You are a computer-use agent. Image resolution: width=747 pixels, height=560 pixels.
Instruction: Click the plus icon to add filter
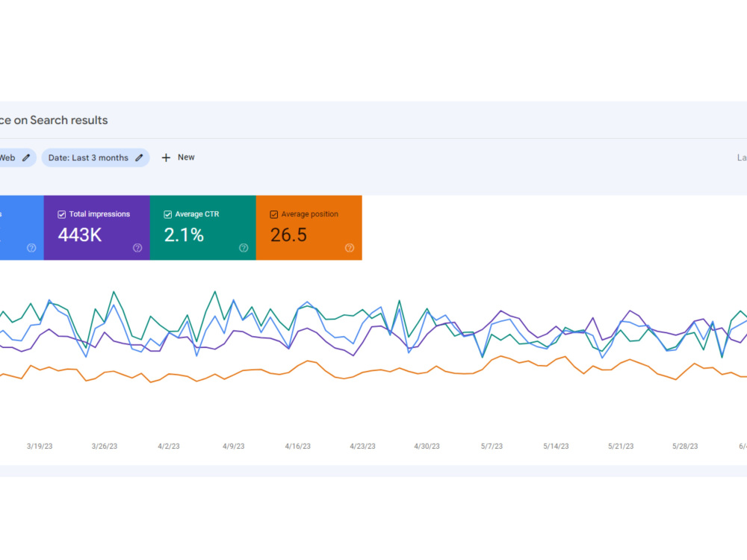coord(166,158)
